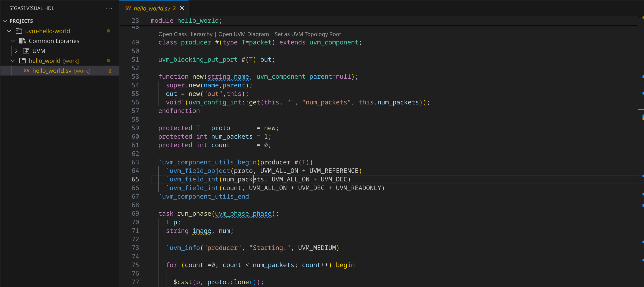Screen dimensions: 644x287
Task: Switch to the hello_world.sv tab
Action: [x=152, y=8]
